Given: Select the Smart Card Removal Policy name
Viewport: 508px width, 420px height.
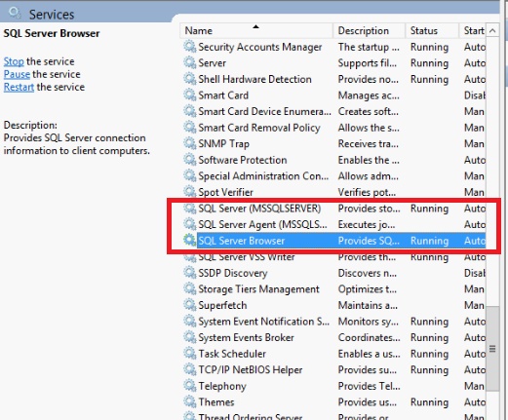Looking at the screenshot, I should (259, 128).
